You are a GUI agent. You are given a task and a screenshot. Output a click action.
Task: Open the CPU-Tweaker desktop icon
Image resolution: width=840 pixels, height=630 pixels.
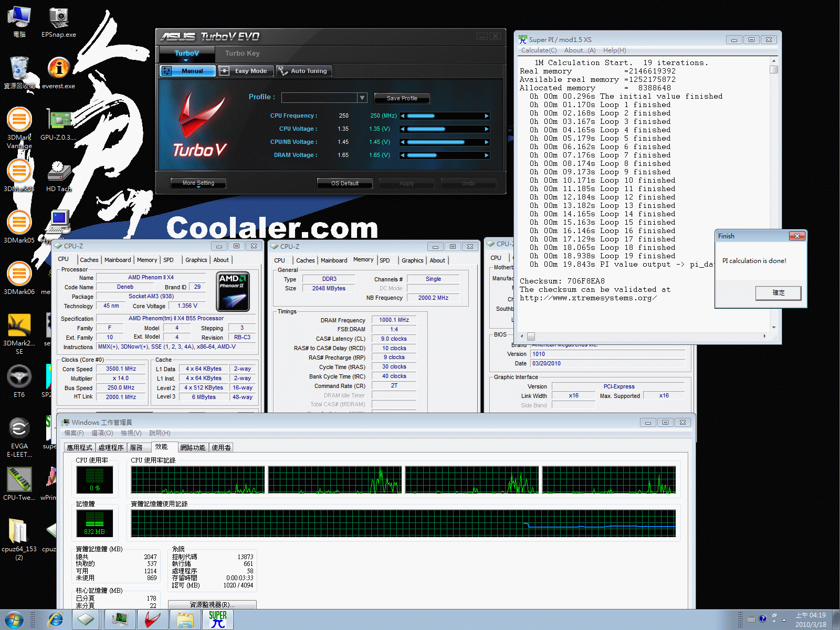(x=19, y=484)
